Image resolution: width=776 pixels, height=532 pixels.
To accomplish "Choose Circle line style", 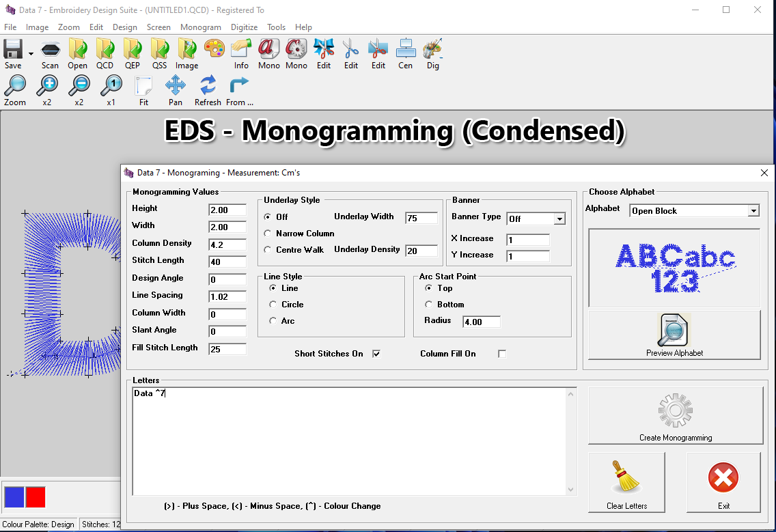I will click(x=273, y=305).
